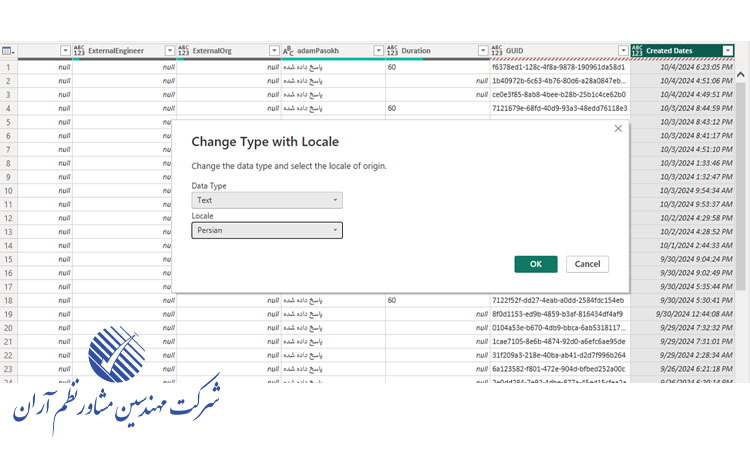Open the Data Type dropdown showing Text
The height and width of the screenshot is (450, 750).
(267, 200)
